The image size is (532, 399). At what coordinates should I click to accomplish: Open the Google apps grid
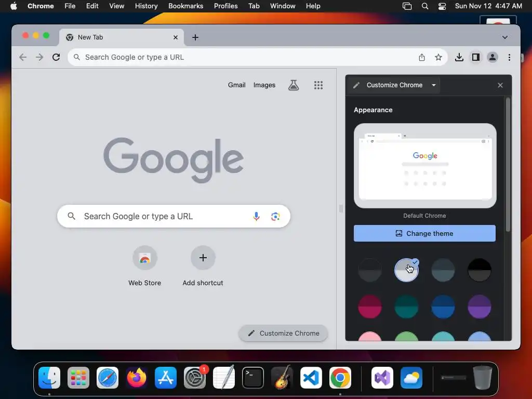point(318,85)
